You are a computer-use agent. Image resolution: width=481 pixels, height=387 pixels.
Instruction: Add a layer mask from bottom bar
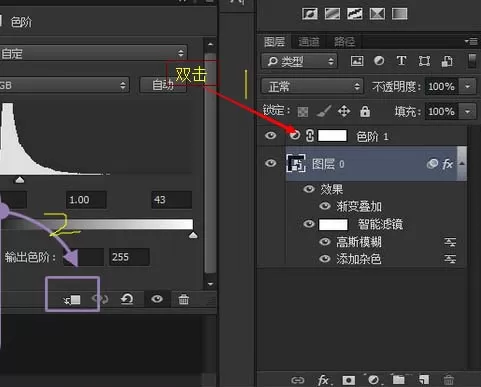[349, 380]
